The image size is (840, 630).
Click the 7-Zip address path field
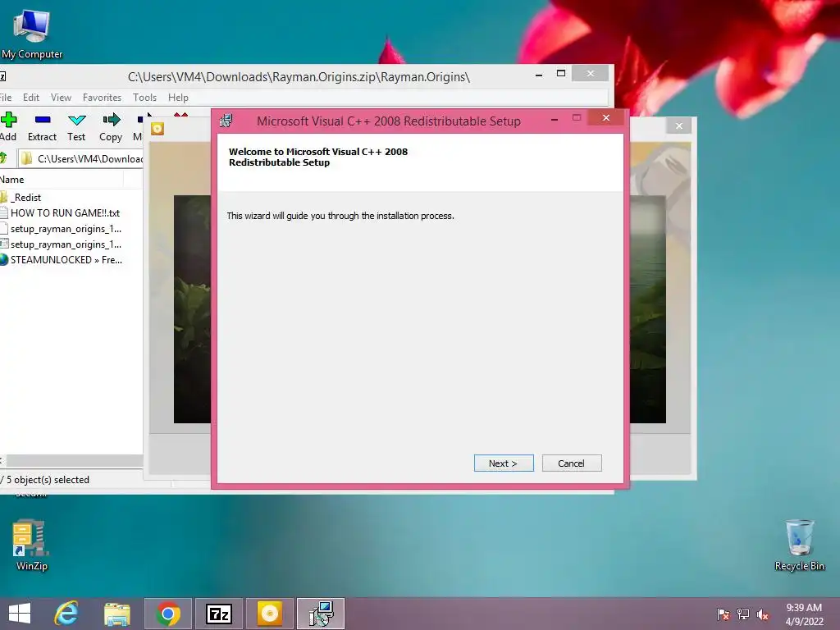80,158
